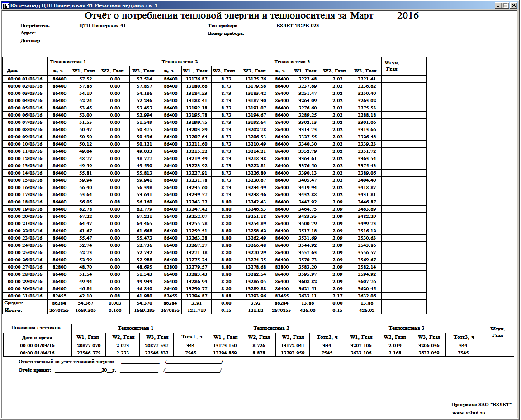Click the Среднее row label
Viewport: 521px width, 420px height.
click(14, 303)
